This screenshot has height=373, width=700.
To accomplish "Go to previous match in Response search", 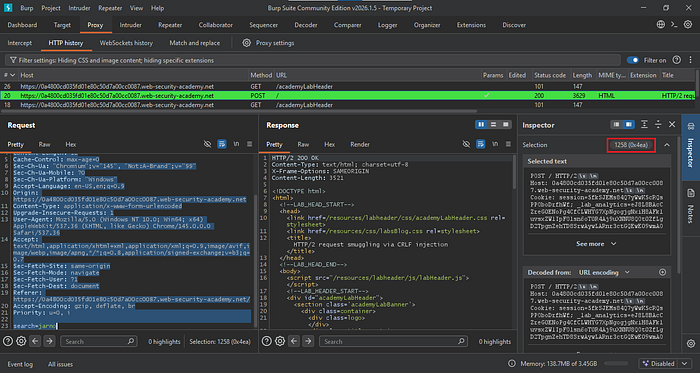I will [x=294, y=341].
